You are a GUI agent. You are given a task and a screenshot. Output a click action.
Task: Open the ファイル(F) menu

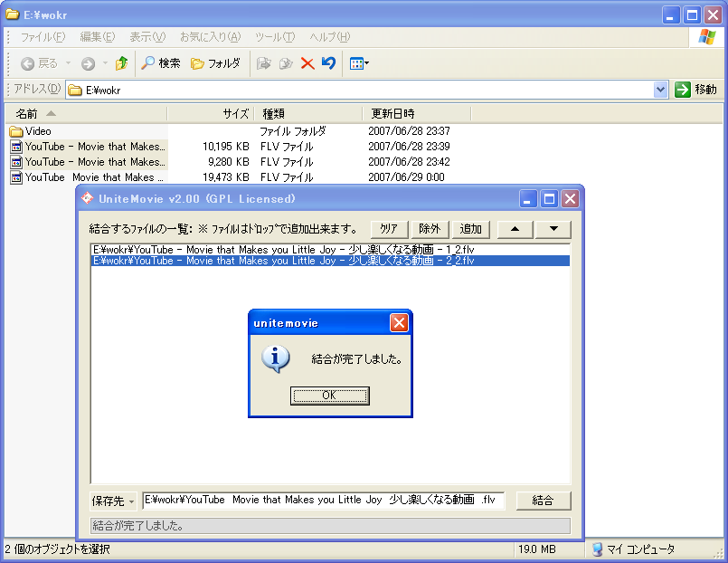click(x=43, y=37)
